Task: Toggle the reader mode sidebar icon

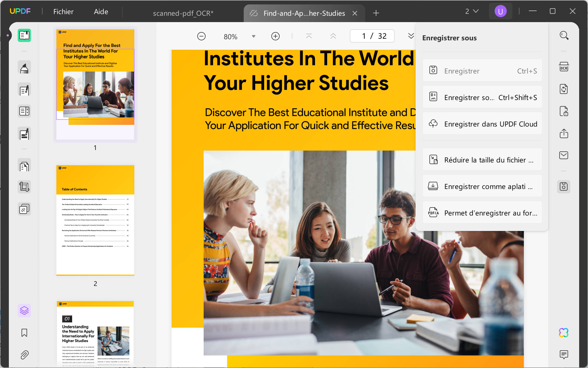Action: 24,35
